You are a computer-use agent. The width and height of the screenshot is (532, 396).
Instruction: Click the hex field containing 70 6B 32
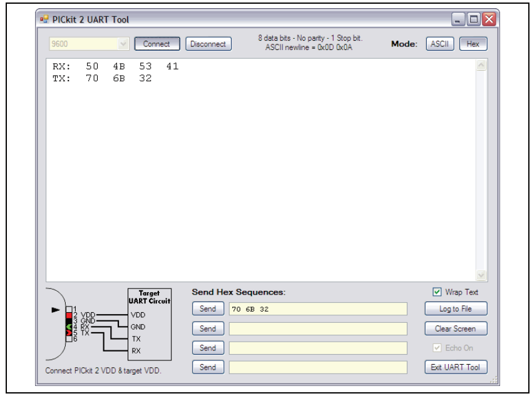(318, 309)
